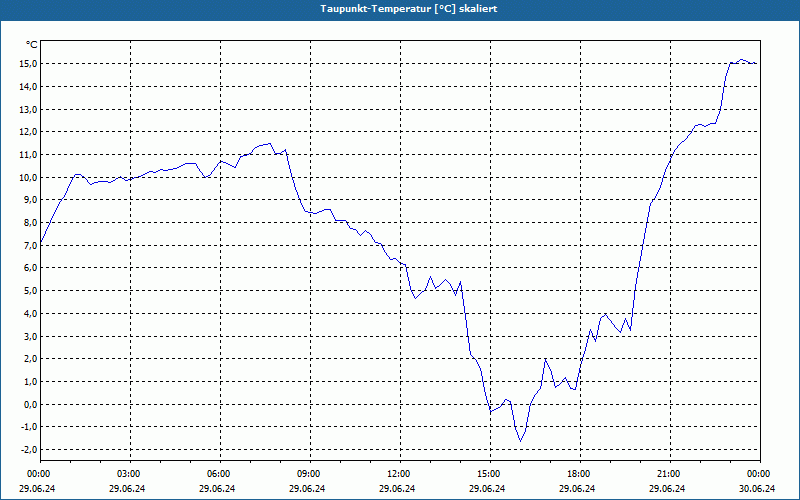The image size is (800, 500).
Task: Select the '12:00' x-axis time label
Action: [397, 474]
